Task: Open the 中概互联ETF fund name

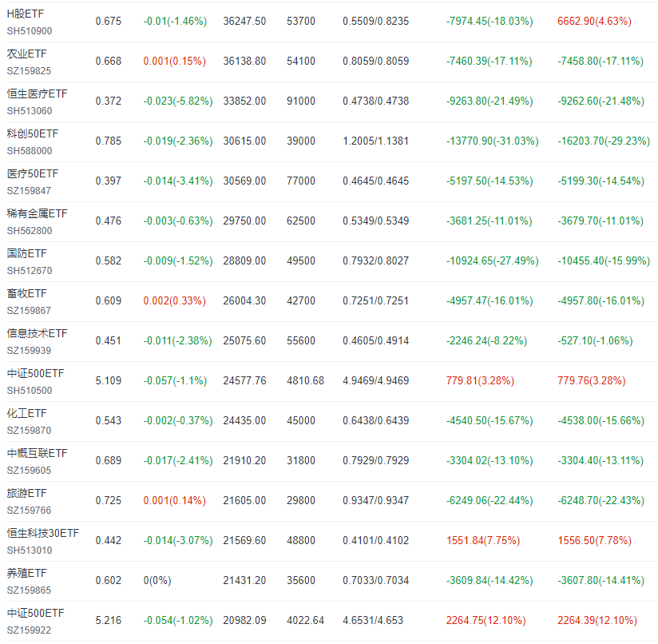Action: 37,453
